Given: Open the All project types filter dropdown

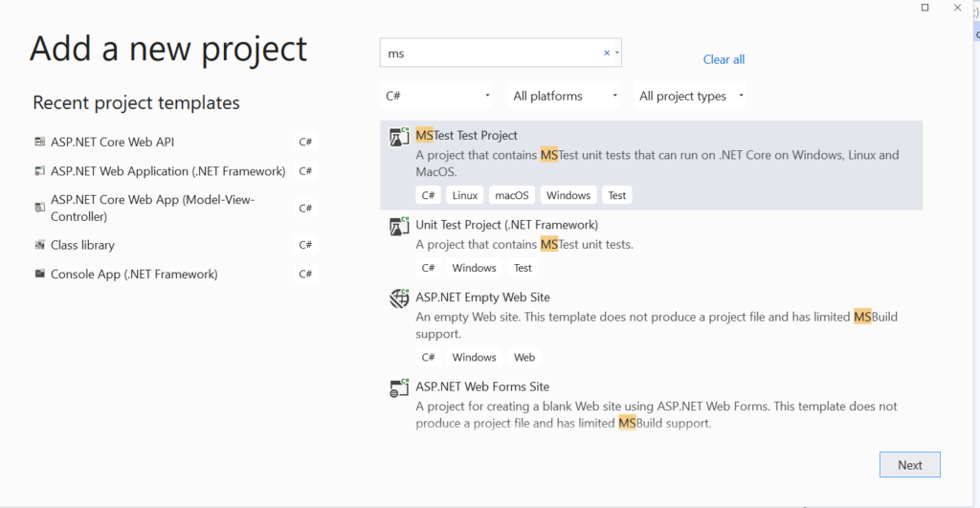Looking at the screenshot, I should [689, 96].
